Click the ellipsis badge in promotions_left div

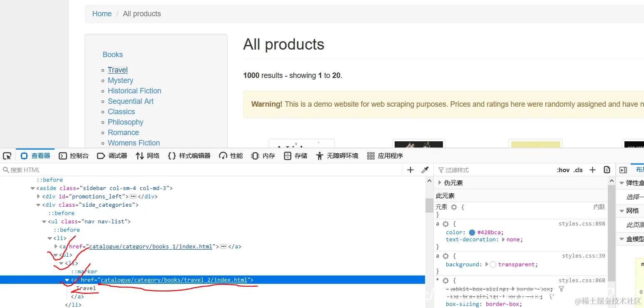tap(133, 197)
